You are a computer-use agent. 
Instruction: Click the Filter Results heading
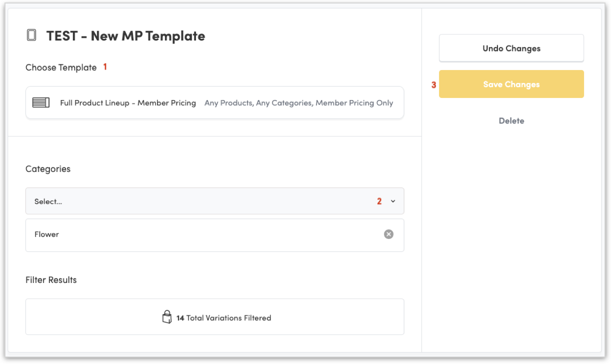pos(51,280)
